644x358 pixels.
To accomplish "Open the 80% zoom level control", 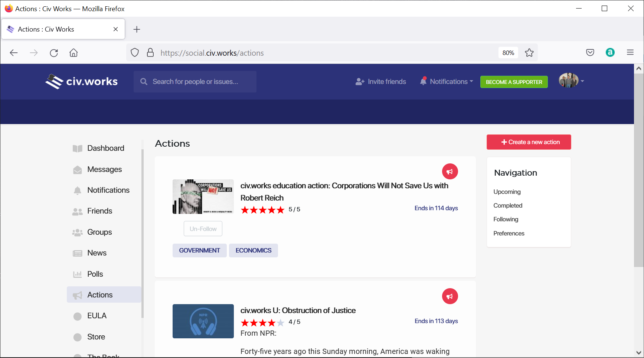I will [x=508, y=53].
